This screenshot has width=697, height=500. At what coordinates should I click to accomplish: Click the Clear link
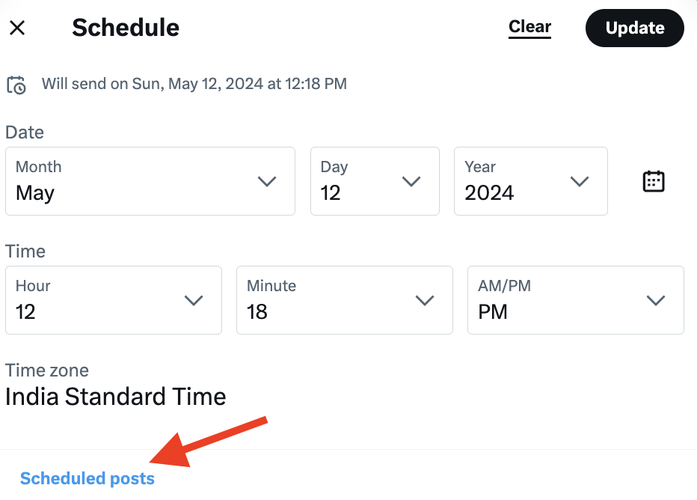coord(530,27)
